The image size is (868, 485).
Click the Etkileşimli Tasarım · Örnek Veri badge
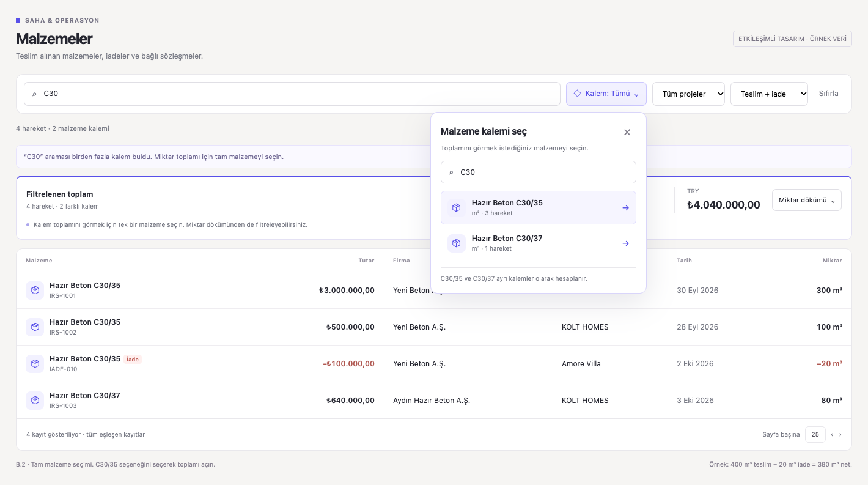click(792, 39)
